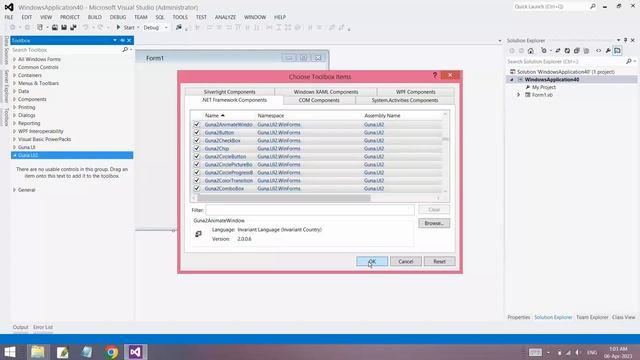Image resolution: width=640 pixels, height=360 pixels.
Task: Click the Quick Launch magnifier icon
Action: (x=593, y=7)
